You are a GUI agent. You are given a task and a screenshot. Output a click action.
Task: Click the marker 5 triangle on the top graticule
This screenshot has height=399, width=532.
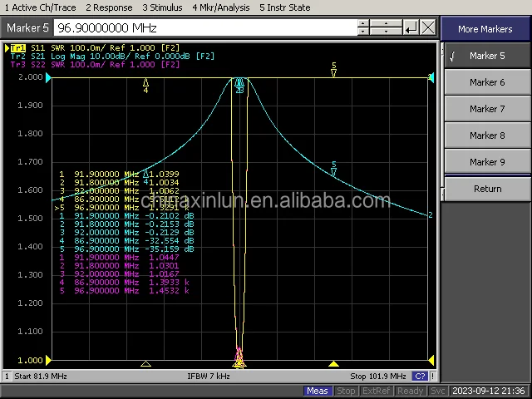(333, 71)
